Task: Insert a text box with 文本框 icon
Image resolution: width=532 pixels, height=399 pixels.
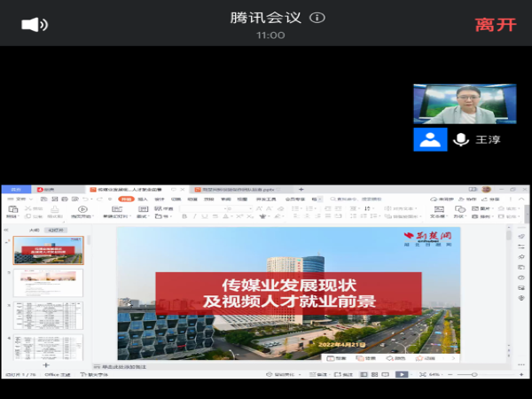Action: point(439,211)
